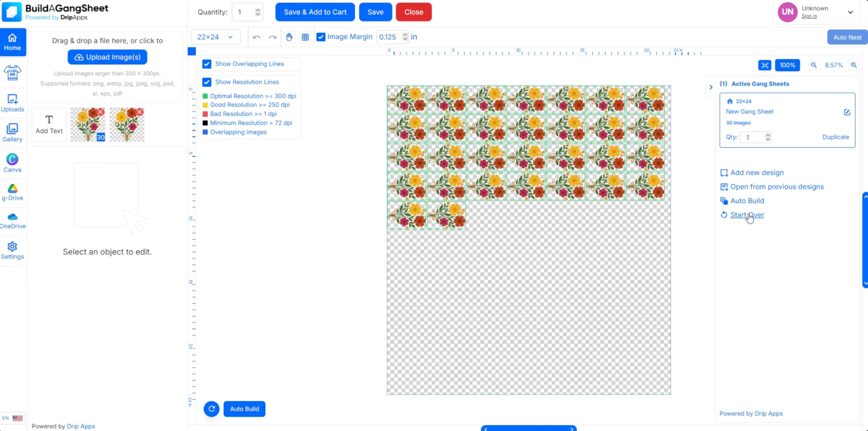Click the Quantity stepper arrows
The width and height of the screenshot is (868, 431).
pyautogui.click(x=258, y=12)
